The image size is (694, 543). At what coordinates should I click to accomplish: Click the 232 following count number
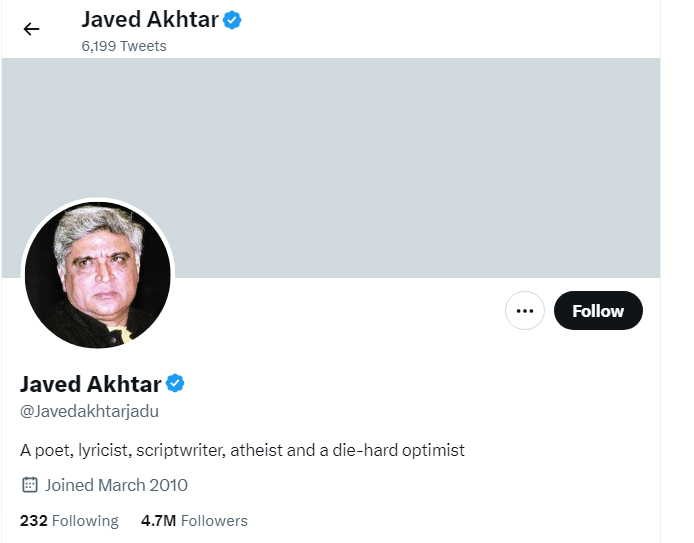(33, 520)
